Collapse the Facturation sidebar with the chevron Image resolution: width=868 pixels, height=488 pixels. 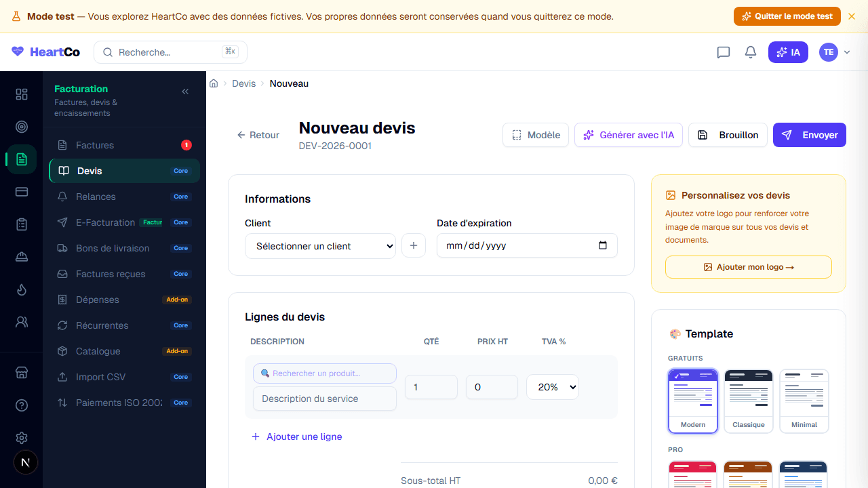tap(184, 91)
